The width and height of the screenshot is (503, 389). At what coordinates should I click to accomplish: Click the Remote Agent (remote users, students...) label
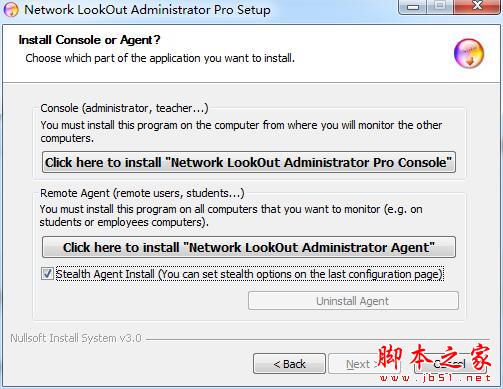pyautogui.click(x=142, y=193)
